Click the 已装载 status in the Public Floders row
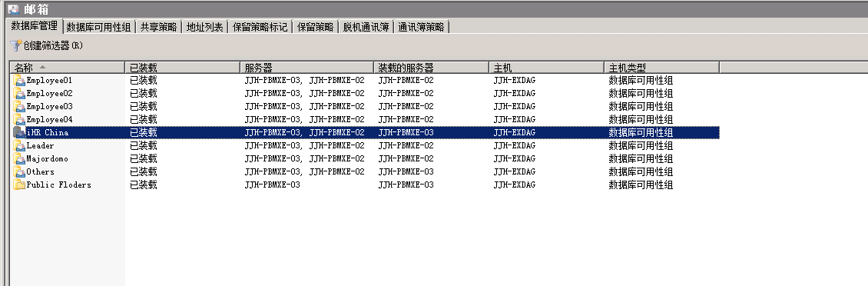 coord(144,185)
